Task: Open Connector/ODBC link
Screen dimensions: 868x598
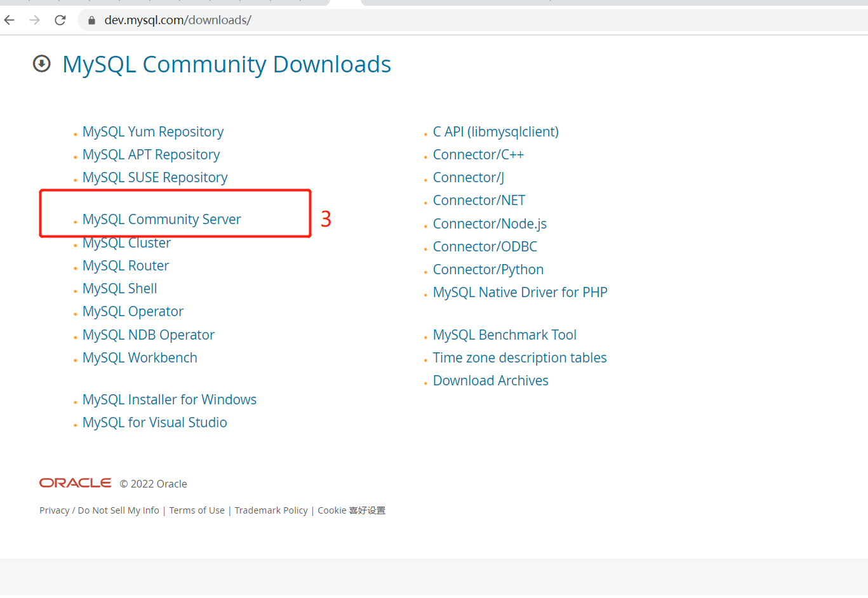Action: tap(485, 247)
